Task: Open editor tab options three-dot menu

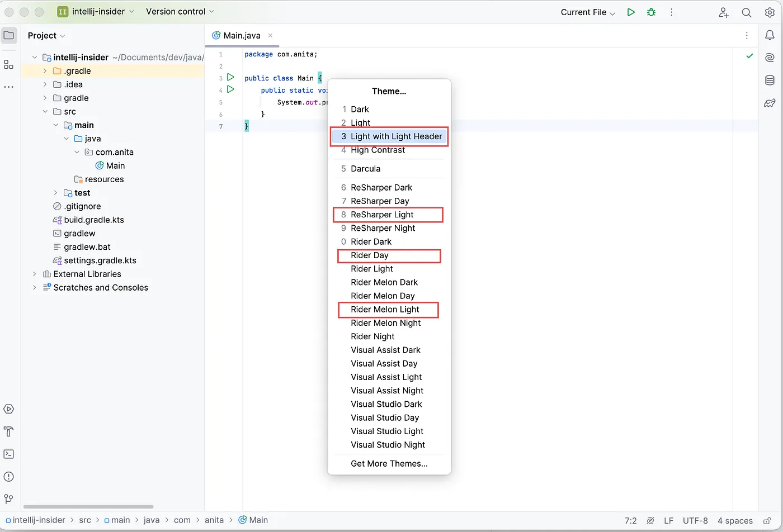Action: point(747,35)
